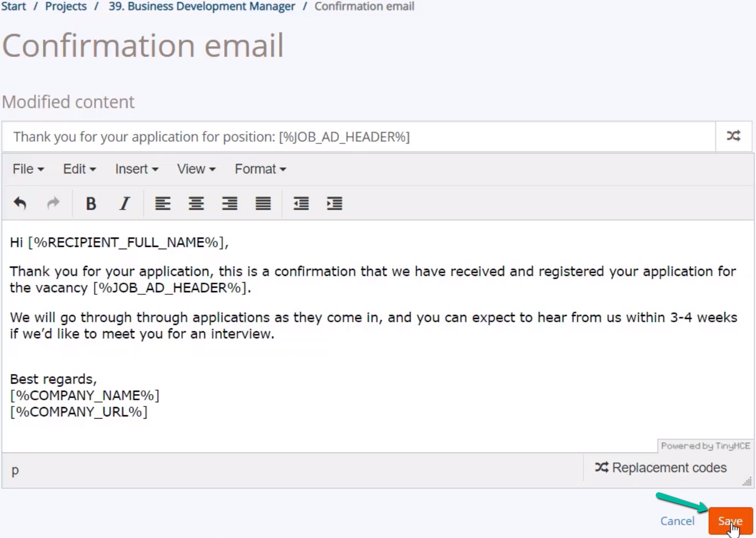Toggle Bold formatting
This screenshot has height=538, width=756.
[x=91, y=203]
